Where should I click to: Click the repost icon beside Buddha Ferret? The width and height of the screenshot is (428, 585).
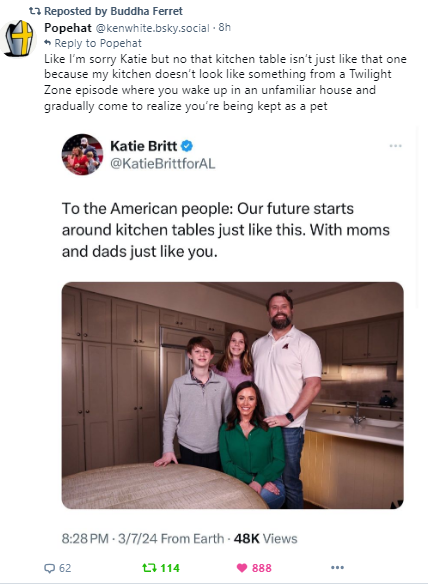(x=35, y=11)
